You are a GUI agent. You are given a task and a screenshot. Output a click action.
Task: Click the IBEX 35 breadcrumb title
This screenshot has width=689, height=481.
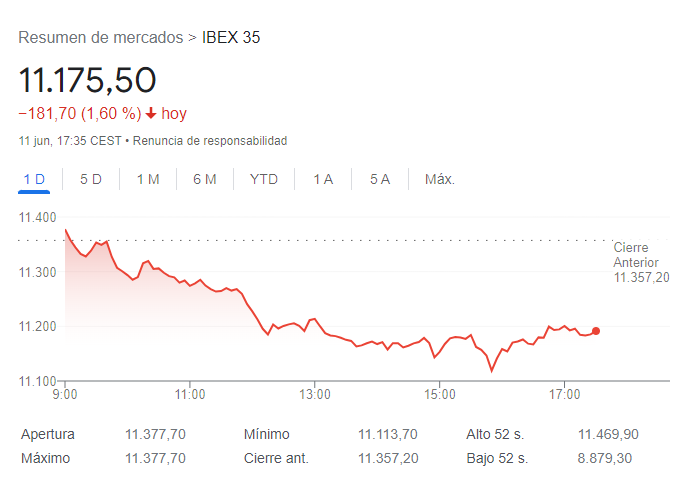[231, 38]
